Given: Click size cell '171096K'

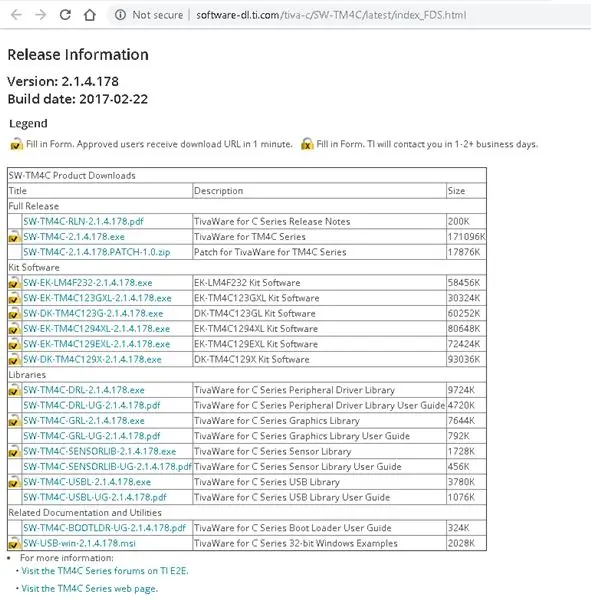Looking at the screenshot, I should point(466,237).
